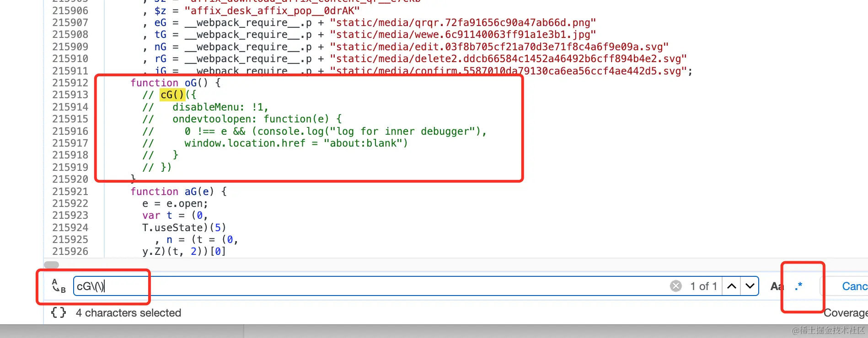This screenshot has width=868, height=338.
Task: Toggle match case (Aa) option
Action: pos(777,286)
